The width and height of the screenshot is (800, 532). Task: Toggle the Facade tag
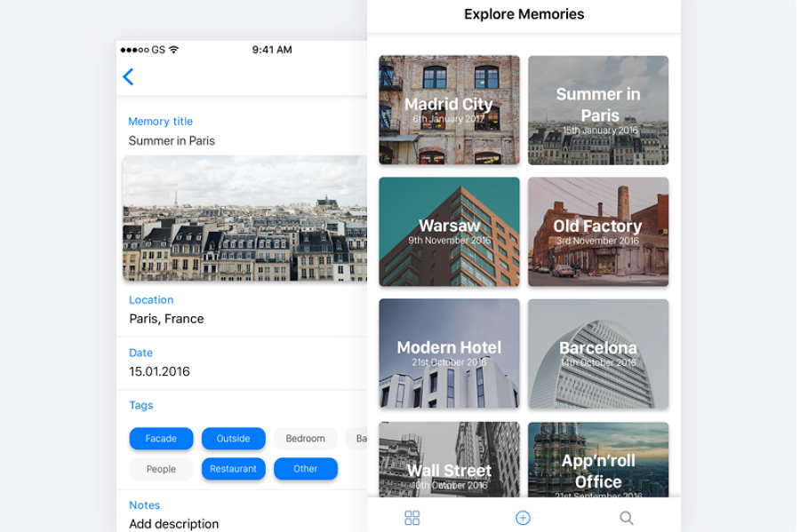point(161,439)
